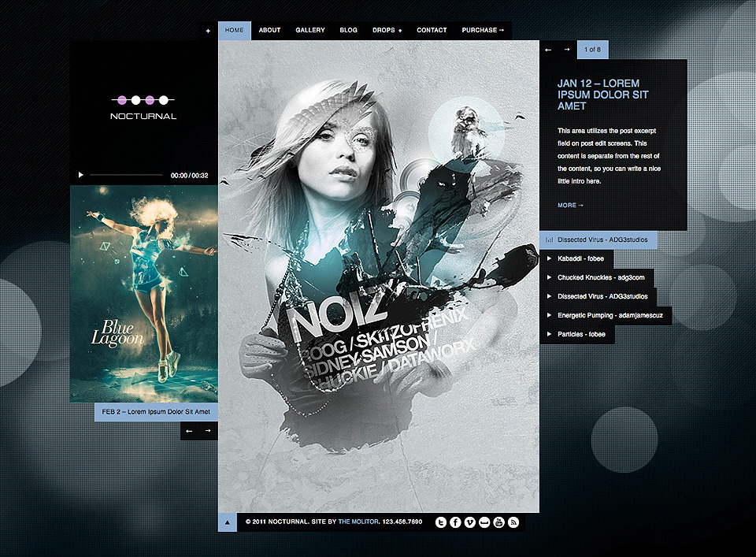The width and height of the screenshot is (756, 557).
Task: Follow The Molitor link in footer
Action: point(360,522)
